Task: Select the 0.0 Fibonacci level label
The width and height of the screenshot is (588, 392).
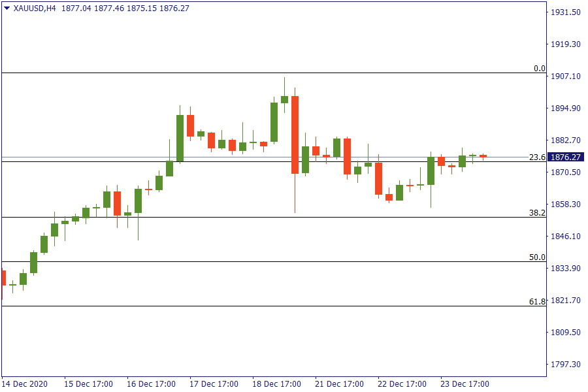Action: [x=539, y=68]
